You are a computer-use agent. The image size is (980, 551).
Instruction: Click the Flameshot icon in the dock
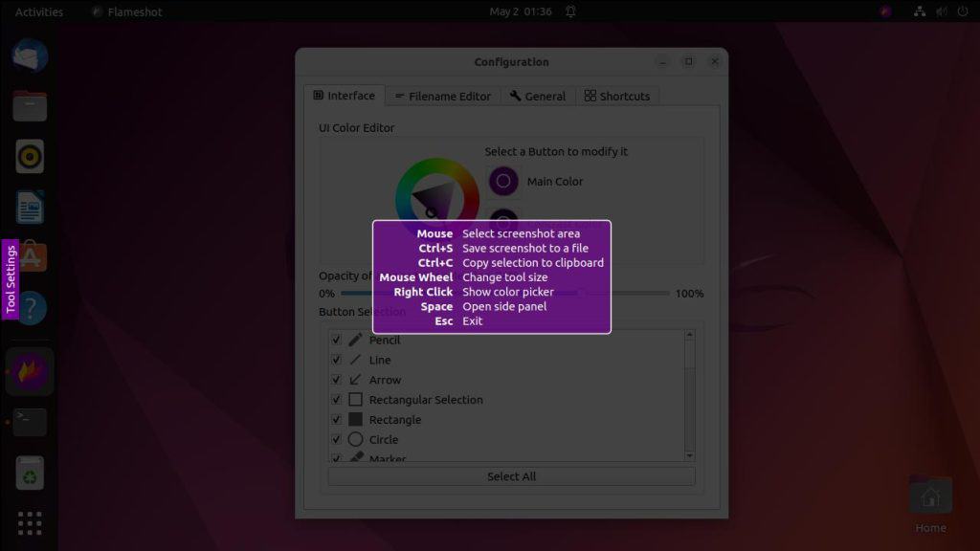30,371
